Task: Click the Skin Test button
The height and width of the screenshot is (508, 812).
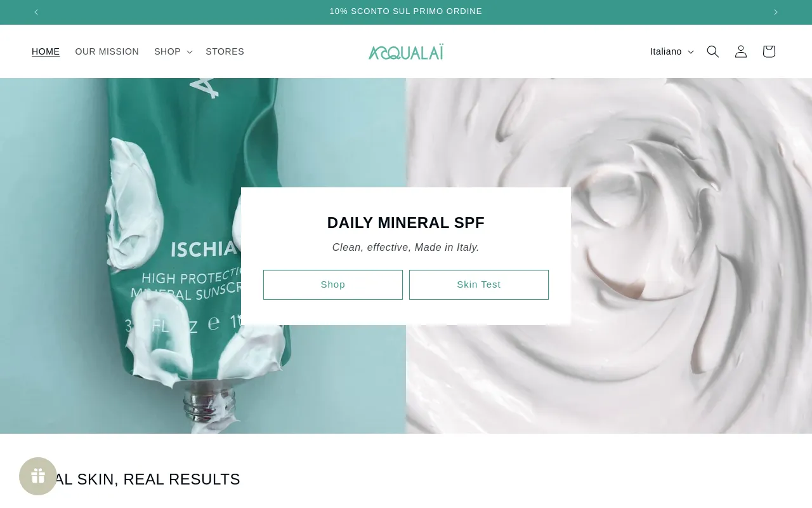Action: [479, 284]
